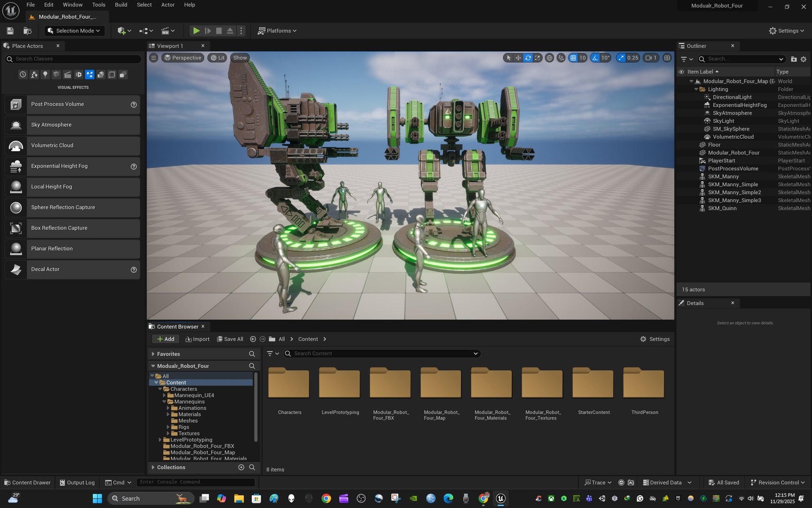Screen dimensions: 812x508
Task: Select the All Classes category icon
Action: click(123, 74)
